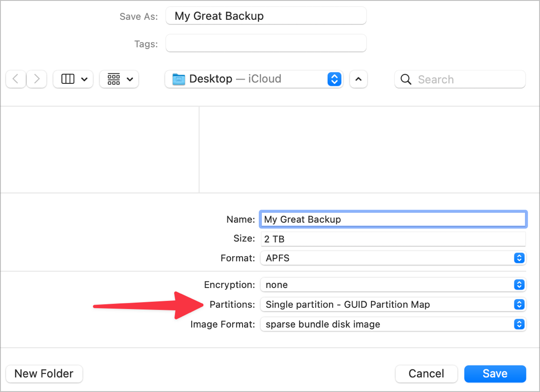The image size is (540, 392).
Task: Open the Desktop — iCloud location dropdown
Action: click(x=334, y=79)
